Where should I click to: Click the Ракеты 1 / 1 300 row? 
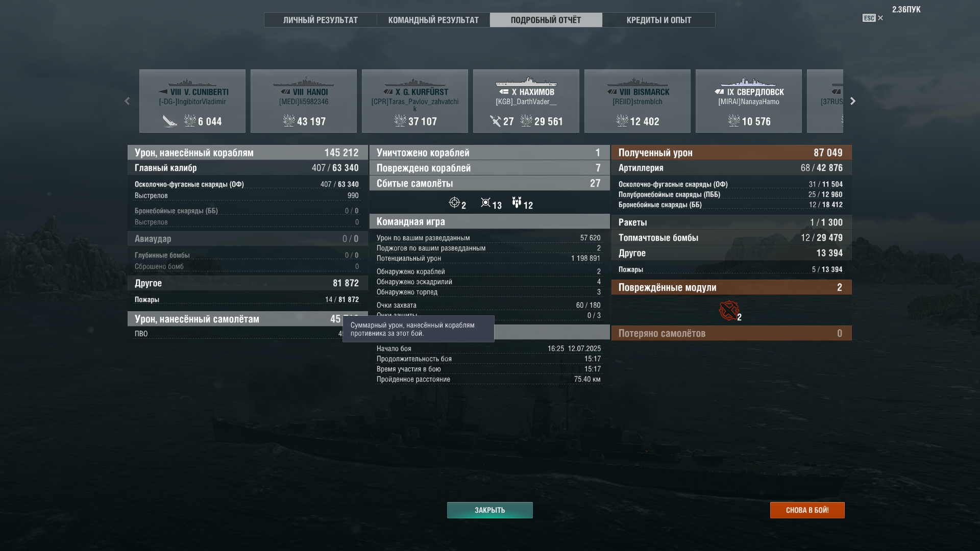pyautogui.click(x=731, y=222)
